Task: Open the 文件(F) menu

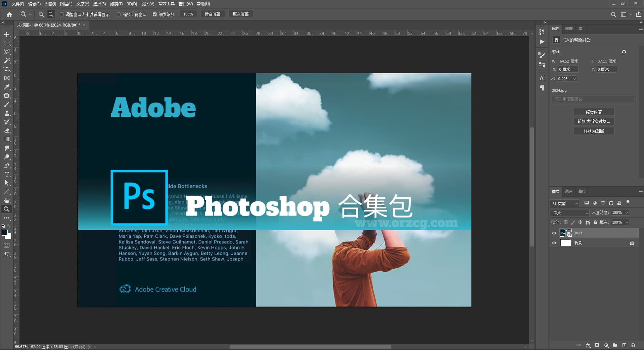Action: (x=18, y=4)
